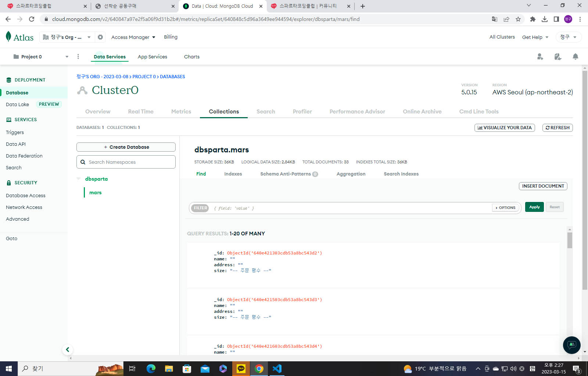Collapse the dbsparta database tree
This screenshot has width=588, height=376.
[x=79, y=179]
